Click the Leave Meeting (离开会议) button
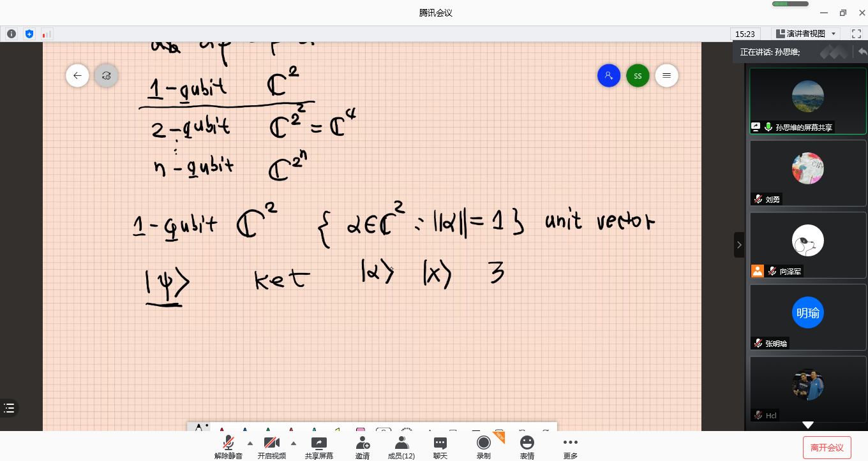 827,448
